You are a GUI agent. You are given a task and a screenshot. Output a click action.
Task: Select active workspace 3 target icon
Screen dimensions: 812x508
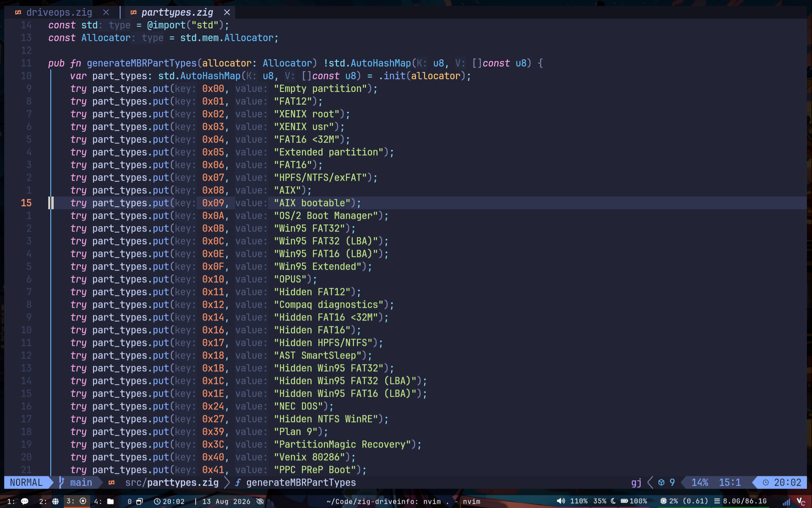[83, 501]
